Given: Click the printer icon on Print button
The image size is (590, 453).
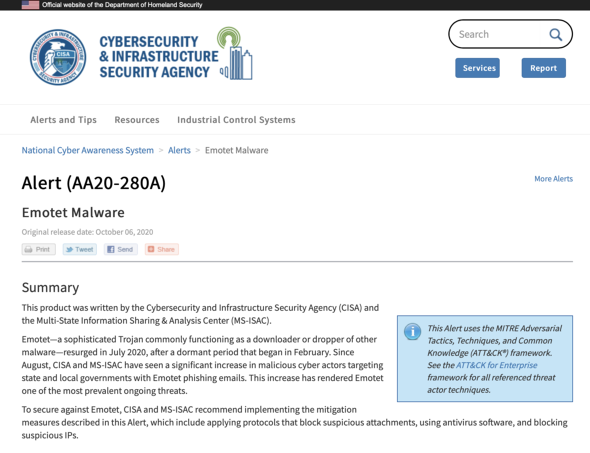Looking at the screenshot, I should [x=29, y=249].
